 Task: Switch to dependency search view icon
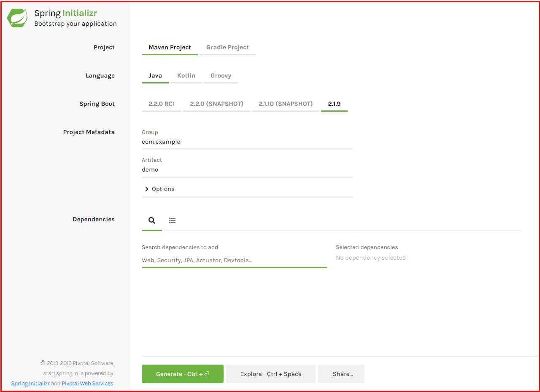tap(152, 220)
